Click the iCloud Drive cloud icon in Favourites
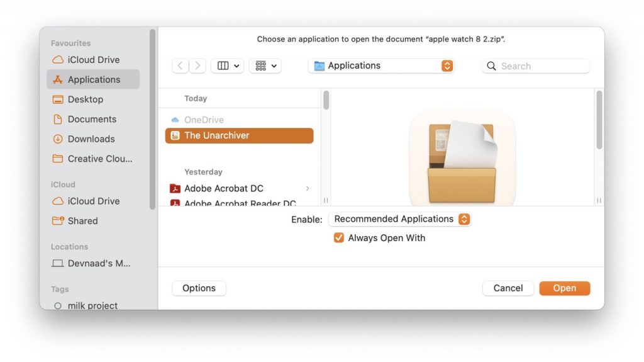The height and width of the screenshot is (362, 644). (58, 60)
